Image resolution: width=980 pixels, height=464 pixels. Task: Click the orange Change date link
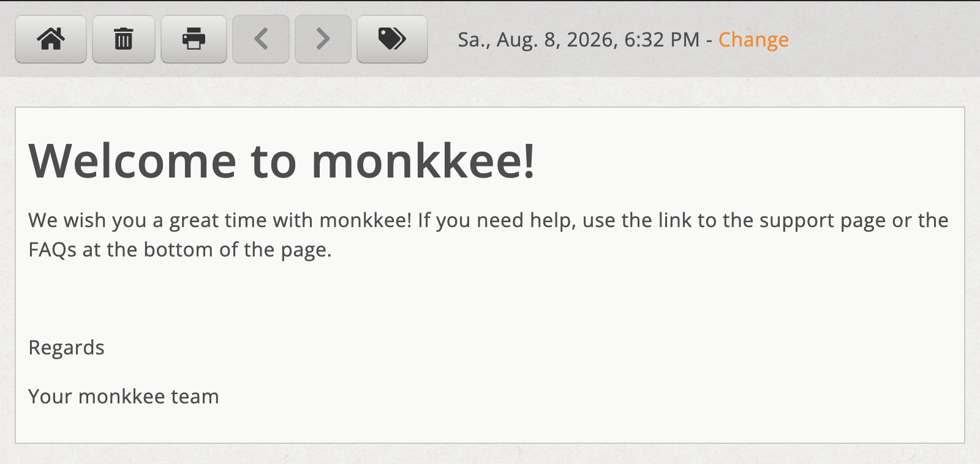coord(753,40)
